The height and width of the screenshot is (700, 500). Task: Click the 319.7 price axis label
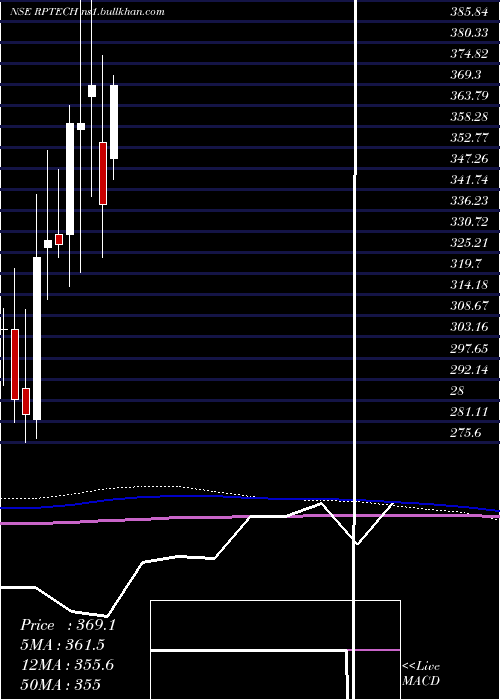pos(466,264)
